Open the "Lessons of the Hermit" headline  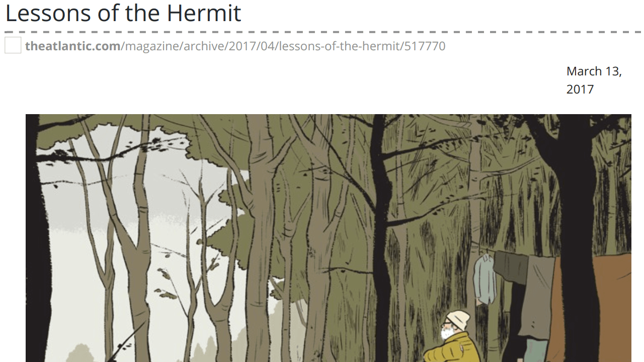pos(123,13)
